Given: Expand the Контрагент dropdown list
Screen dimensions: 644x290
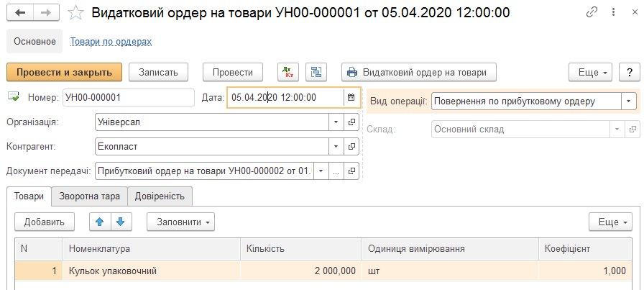Looking at the screenshot, I should (x=336, y=147).
